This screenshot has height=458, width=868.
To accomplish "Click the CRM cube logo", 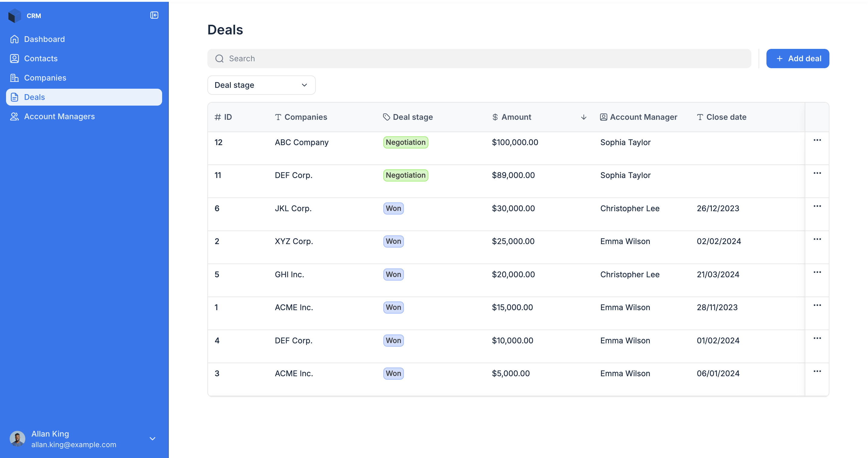I will pyautogui.click(x=14, y=16).
